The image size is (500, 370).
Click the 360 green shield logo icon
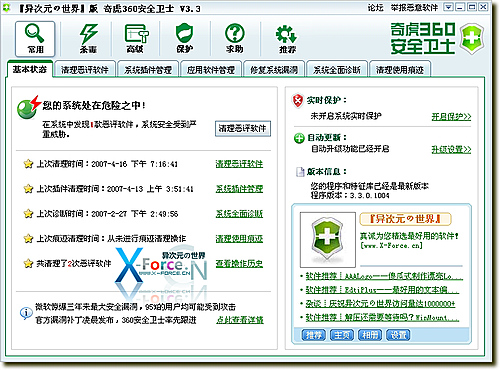tap(472, 39)
